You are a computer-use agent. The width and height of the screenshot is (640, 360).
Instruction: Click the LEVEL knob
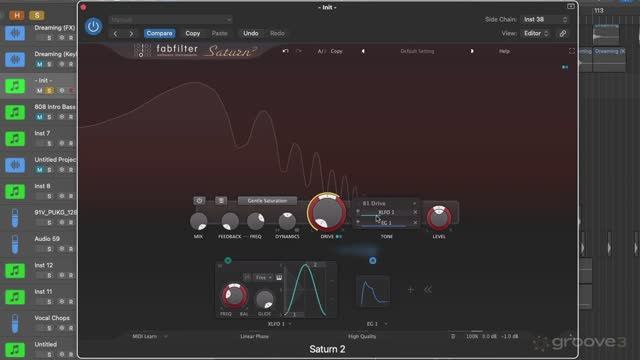(x=439, y=218)
